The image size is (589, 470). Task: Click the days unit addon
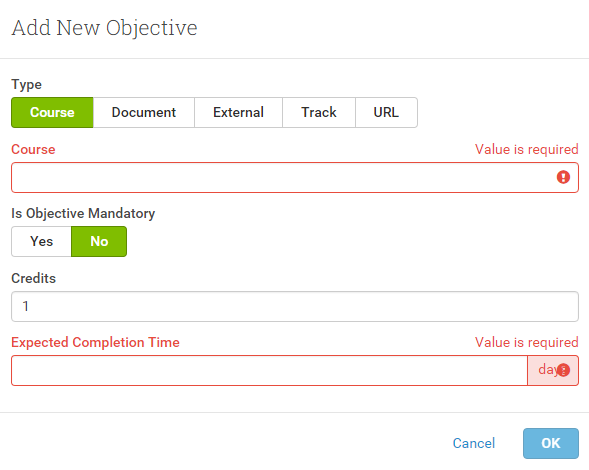coord(553,370)
